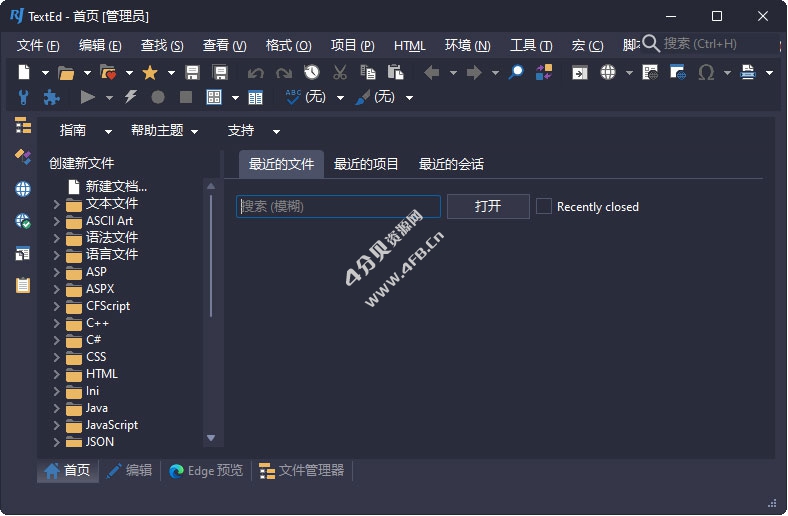This screenshot has width=788, height=516.
Task: Expand the ASCII Art folder
Action: tap(56, 221)
